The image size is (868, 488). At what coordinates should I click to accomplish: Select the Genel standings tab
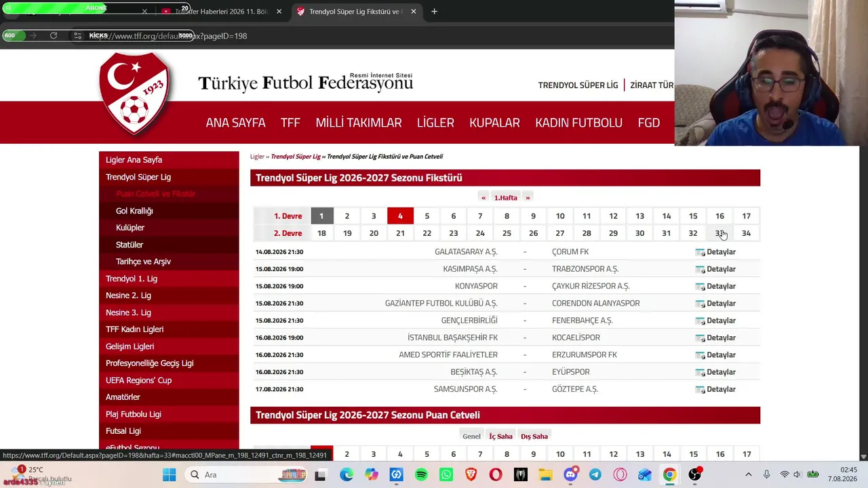coord(471,436)
